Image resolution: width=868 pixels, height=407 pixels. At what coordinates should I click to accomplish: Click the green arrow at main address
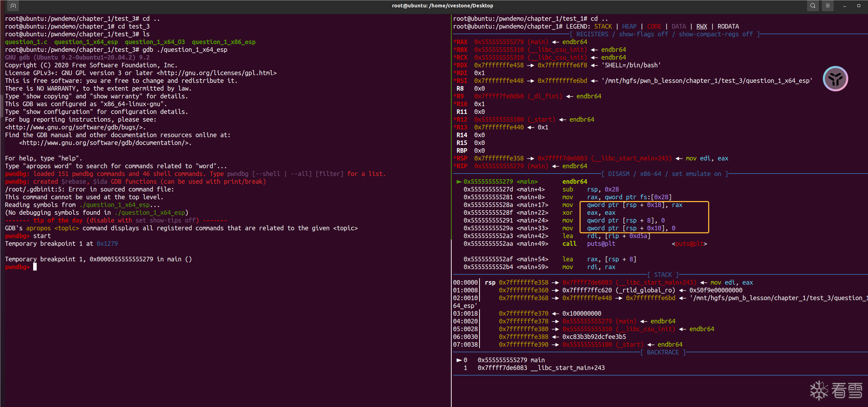pos(459,182)
